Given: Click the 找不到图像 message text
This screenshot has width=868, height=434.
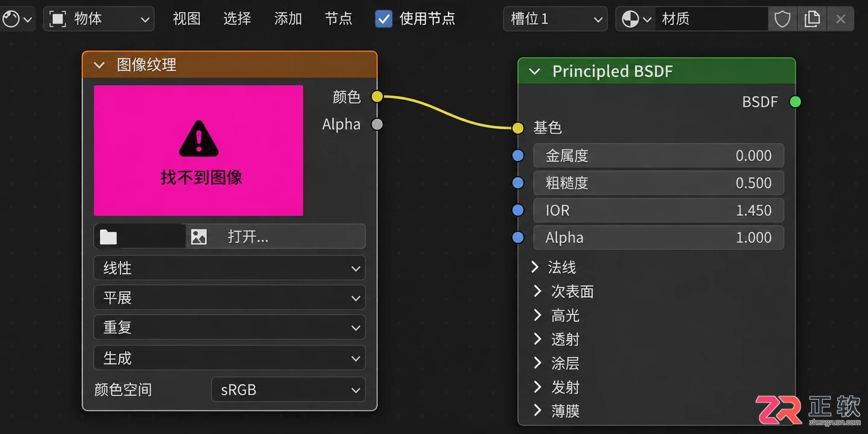Looking at the screenshot, I should [x=201, y=177].
